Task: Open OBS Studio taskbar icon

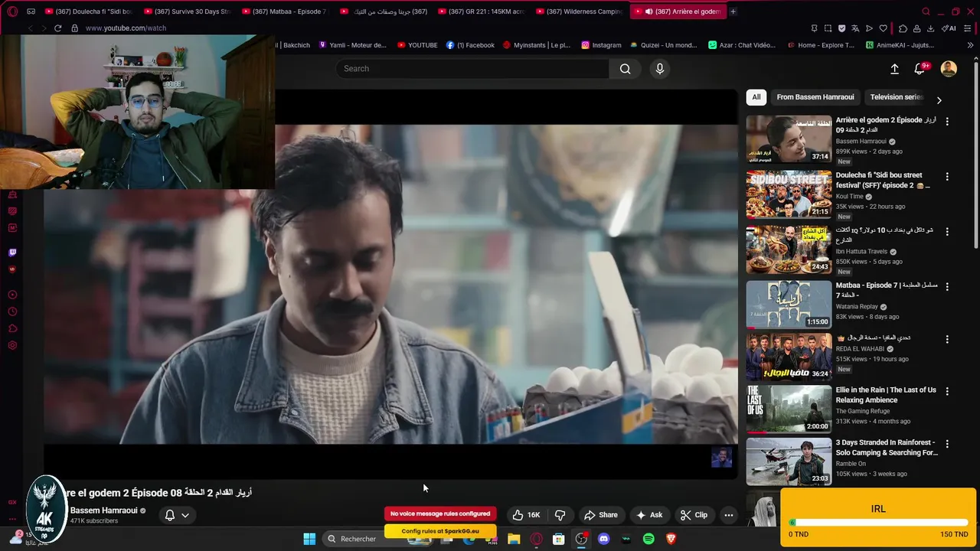Action: (581, 539)
